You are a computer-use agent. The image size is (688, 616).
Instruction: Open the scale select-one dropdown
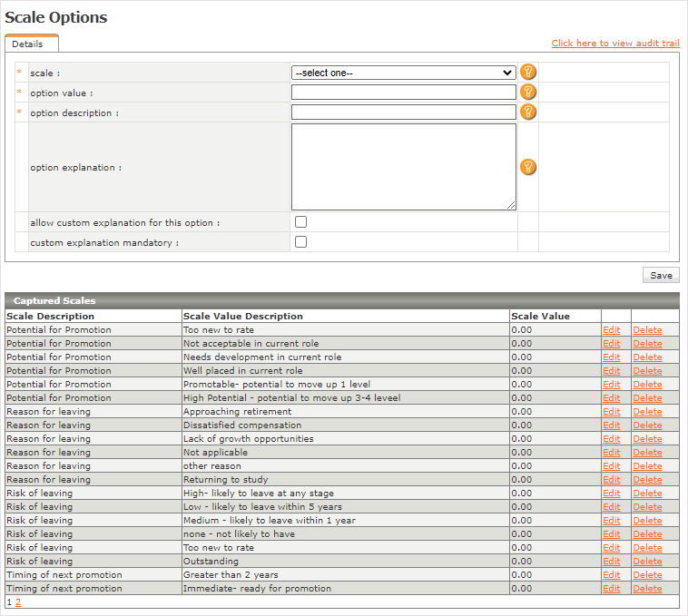[403, 73]
